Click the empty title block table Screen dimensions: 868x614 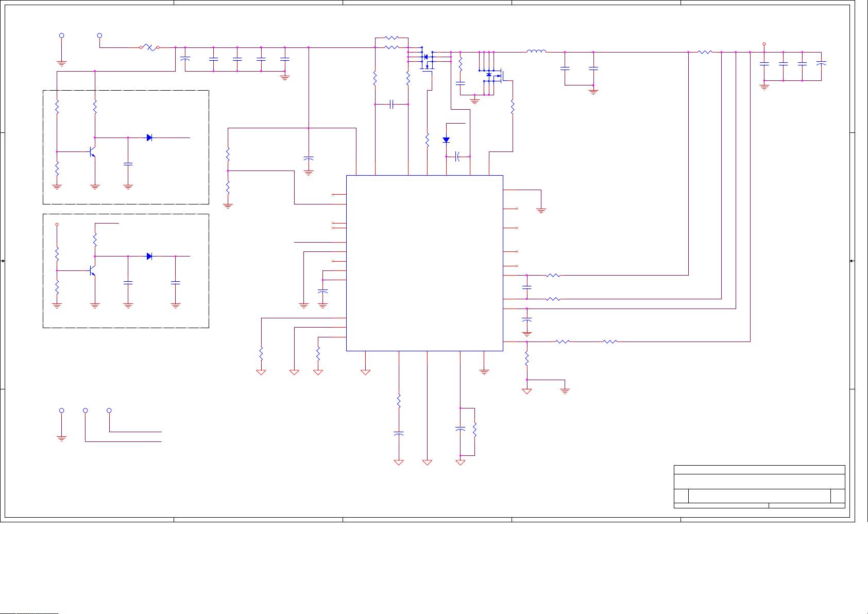[x=759, y=487]
